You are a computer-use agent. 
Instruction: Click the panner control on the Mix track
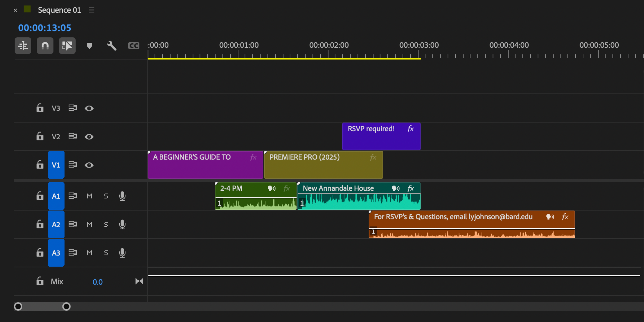139,281
